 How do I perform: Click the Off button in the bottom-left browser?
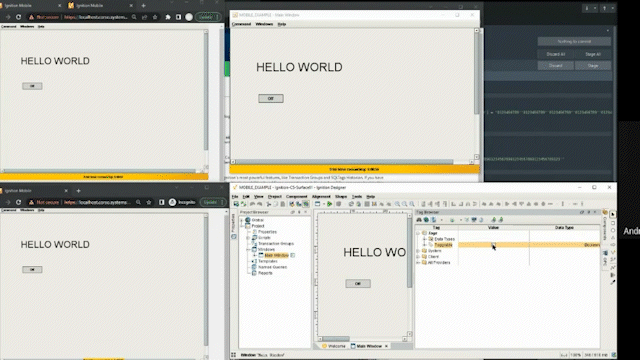coord(32,269)
